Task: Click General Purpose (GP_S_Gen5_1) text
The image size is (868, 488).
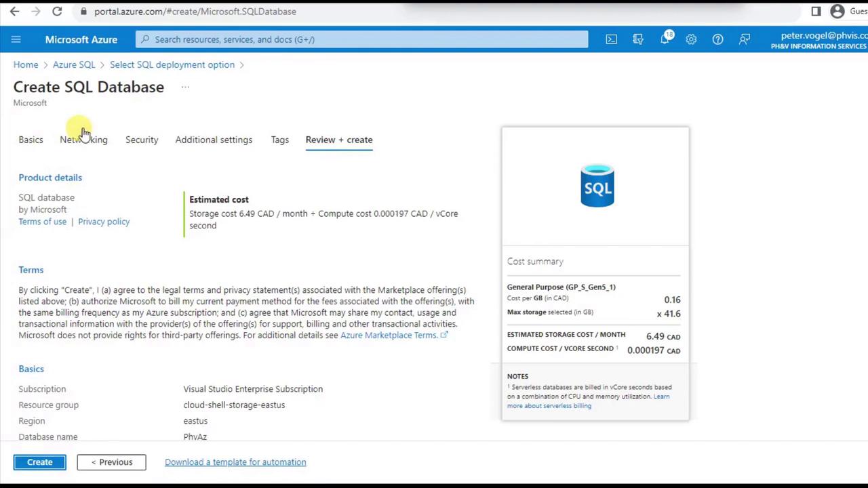Action: pos(561,287)
